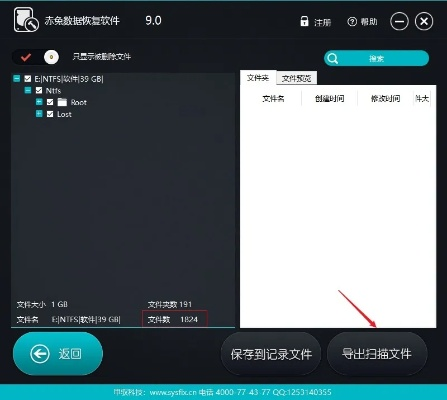The width and height of the screenshot is (447, 400).
Task: Click 保存到记录文件 button
Action: (x=271, y=354)
